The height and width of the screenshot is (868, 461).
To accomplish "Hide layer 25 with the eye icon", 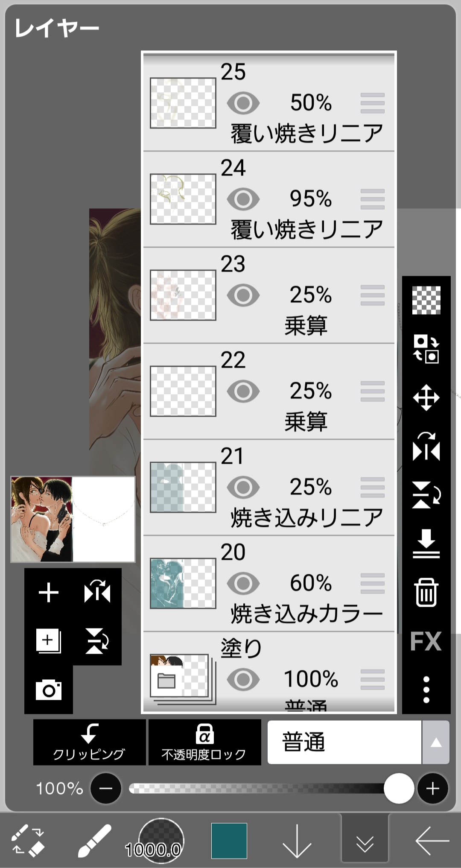I will [243, 103].
